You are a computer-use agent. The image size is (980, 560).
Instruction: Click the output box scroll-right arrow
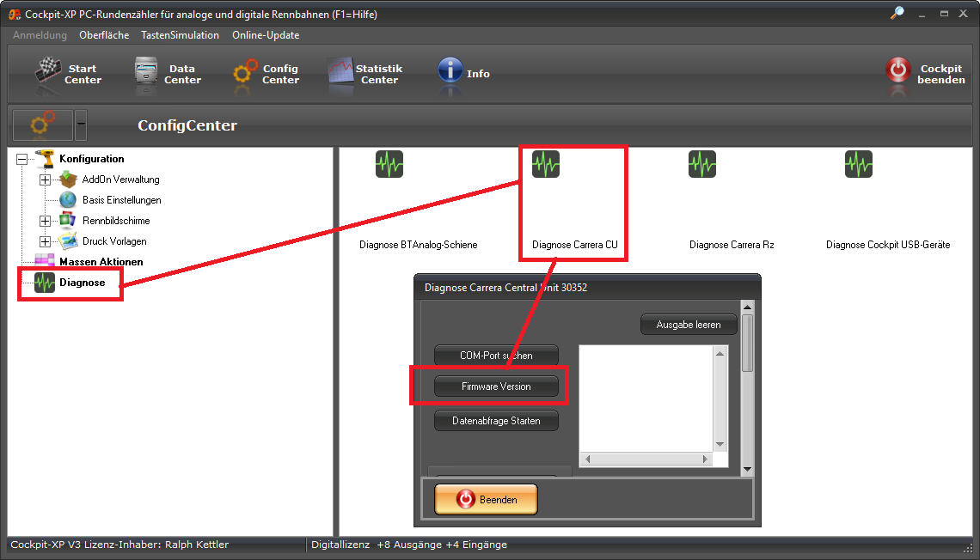pos(705,459)
